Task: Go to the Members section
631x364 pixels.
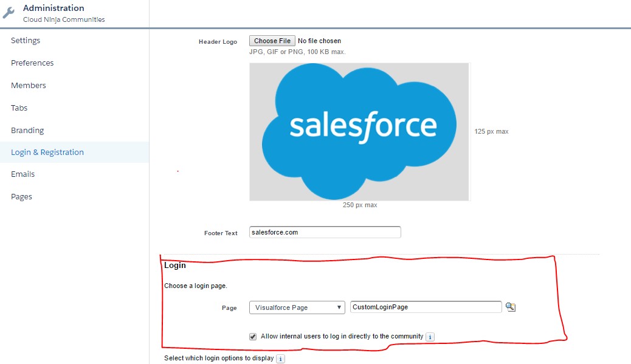Action: click(x=28, y=85)
